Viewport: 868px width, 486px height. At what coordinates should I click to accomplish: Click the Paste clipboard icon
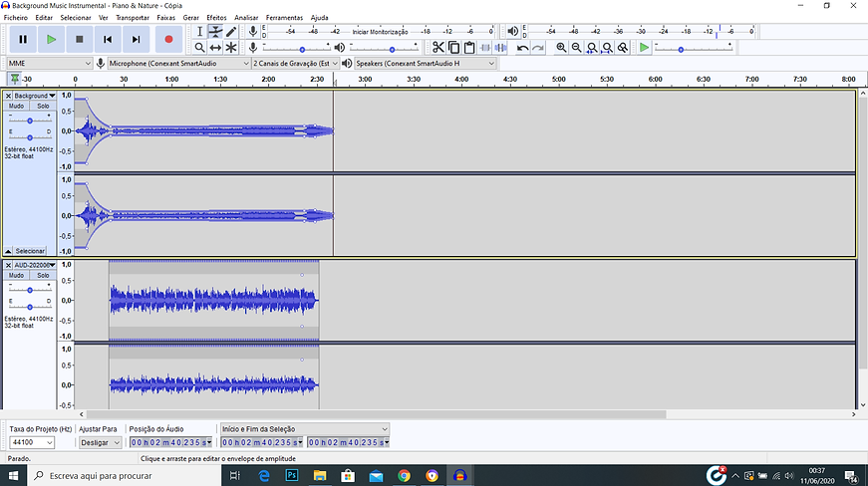(468, 48)
